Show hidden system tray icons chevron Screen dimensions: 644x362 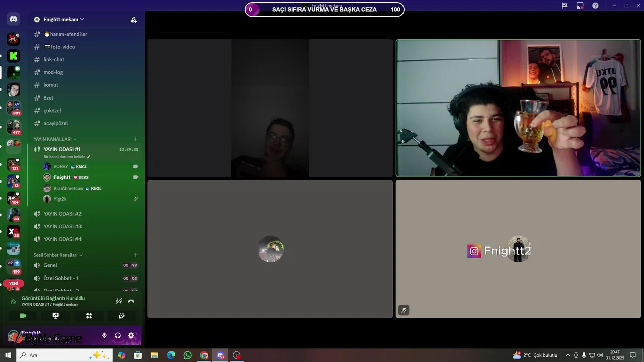[x=568, y=355]
